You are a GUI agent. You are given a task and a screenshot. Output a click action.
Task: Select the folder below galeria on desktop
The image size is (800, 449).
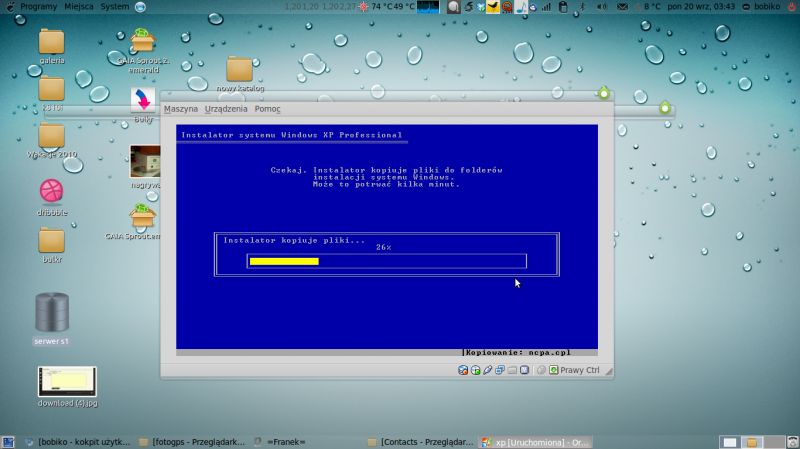(52, 94)
